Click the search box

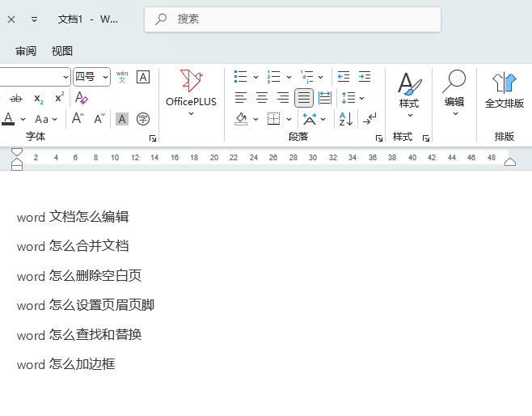(293, 19)
